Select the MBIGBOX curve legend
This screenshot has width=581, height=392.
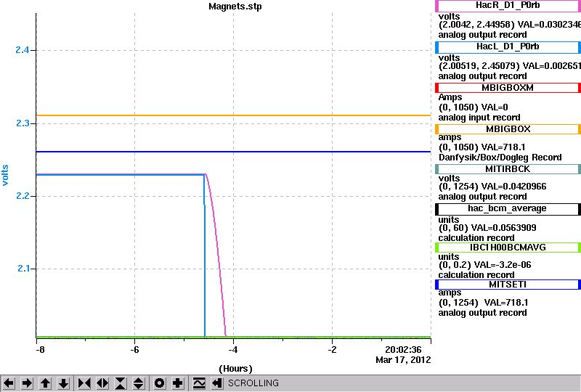click(508, 129)
